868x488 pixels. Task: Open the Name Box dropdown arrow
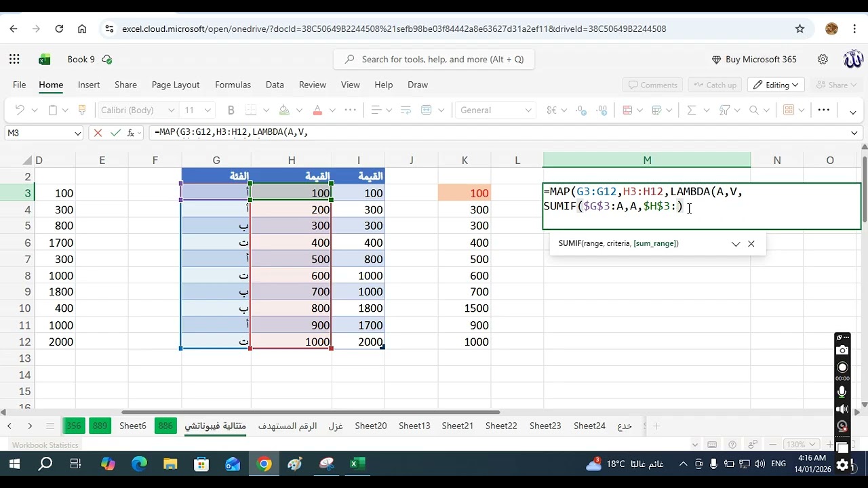point(77,134)
